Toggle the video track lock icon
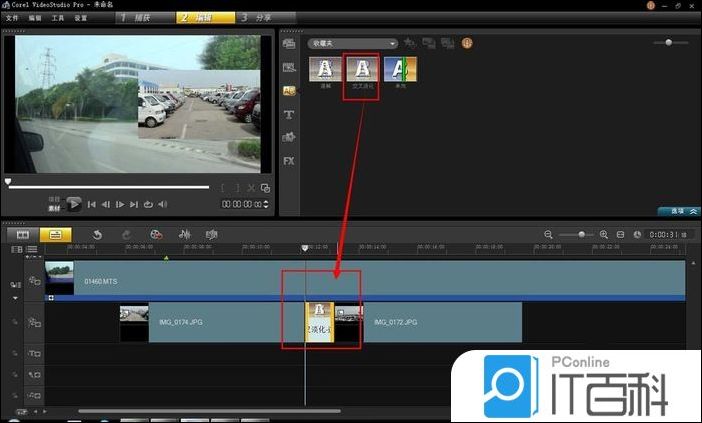Screen dimensions: 702x423 pyautogui.click(x=16, y=285)
